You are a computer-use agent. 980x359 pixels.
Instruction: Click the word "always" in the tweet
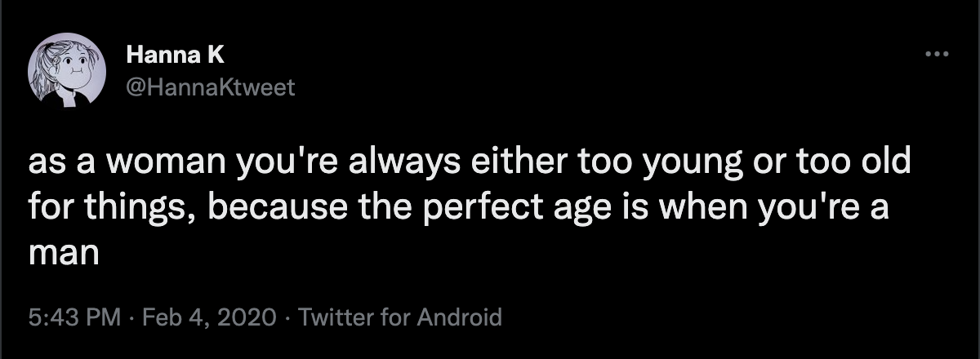397,167
